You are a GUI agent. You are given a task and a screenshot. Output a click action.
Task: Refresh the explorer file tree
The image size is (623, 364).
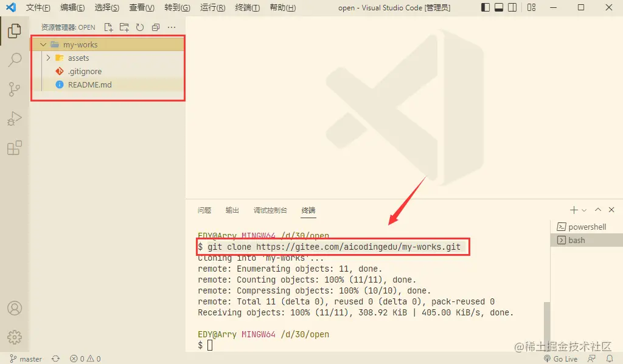140,27
